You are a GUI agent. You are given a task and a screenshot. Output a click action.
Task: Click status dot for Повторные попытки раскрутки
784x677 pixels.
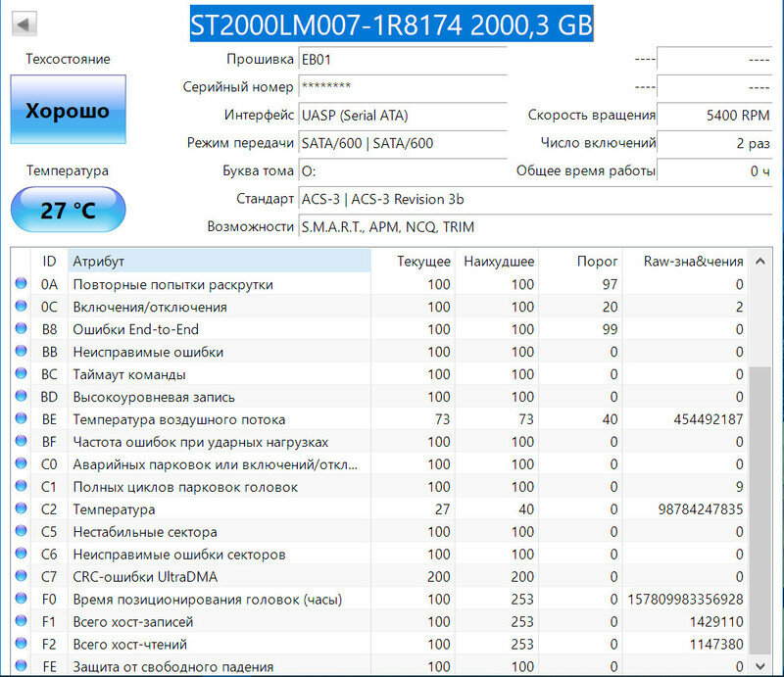point(21,283)
